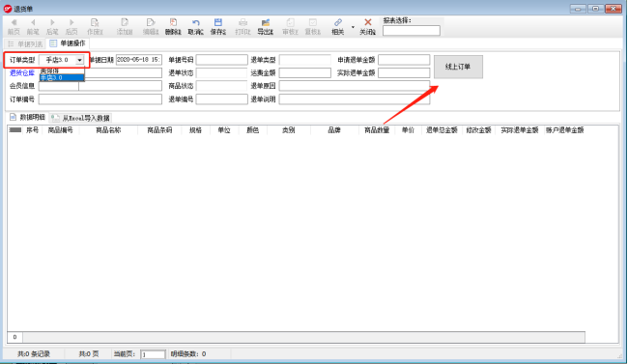Click the 实际退单金额 input box in form
Image resolution: width=628 pixels, height=364 pixels.
pos(404,72)
